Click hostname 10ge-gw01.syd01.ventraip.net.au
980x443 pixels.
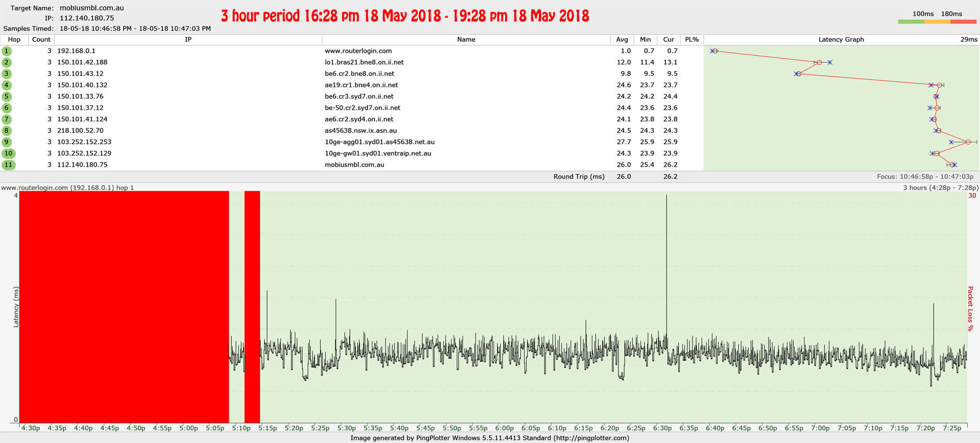coord(378,153)
